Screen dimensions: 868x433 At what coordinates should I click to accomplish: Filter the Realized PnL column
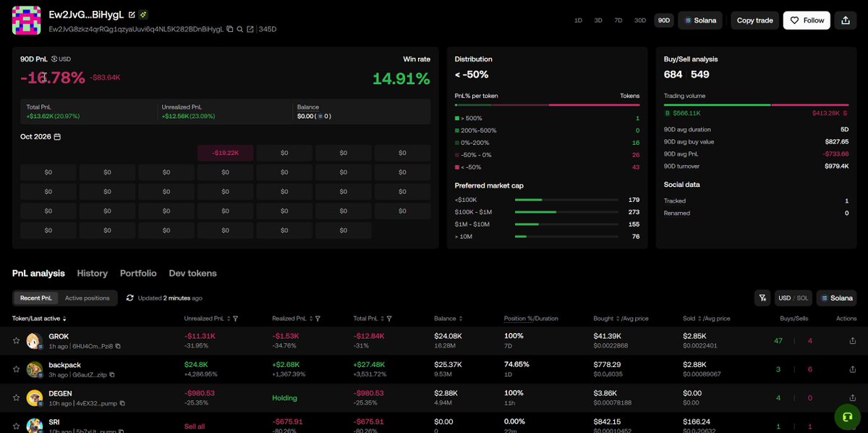(x=318, y=319)
